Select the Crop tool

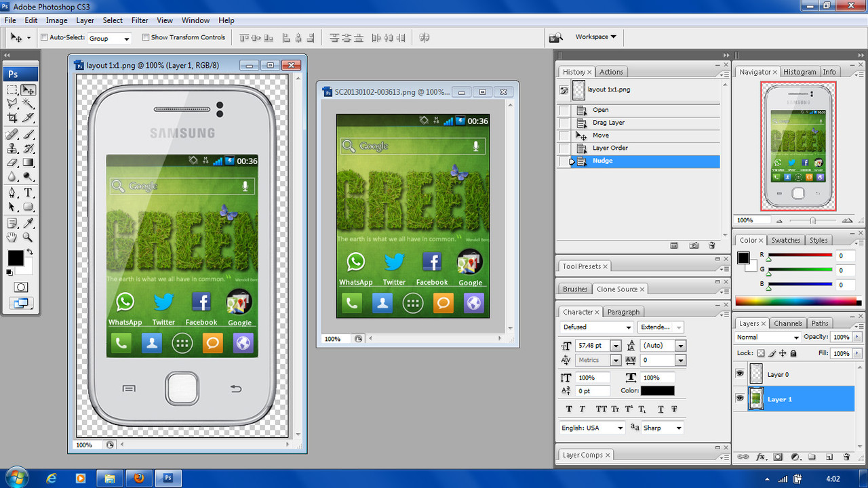[x=12, y=117]
